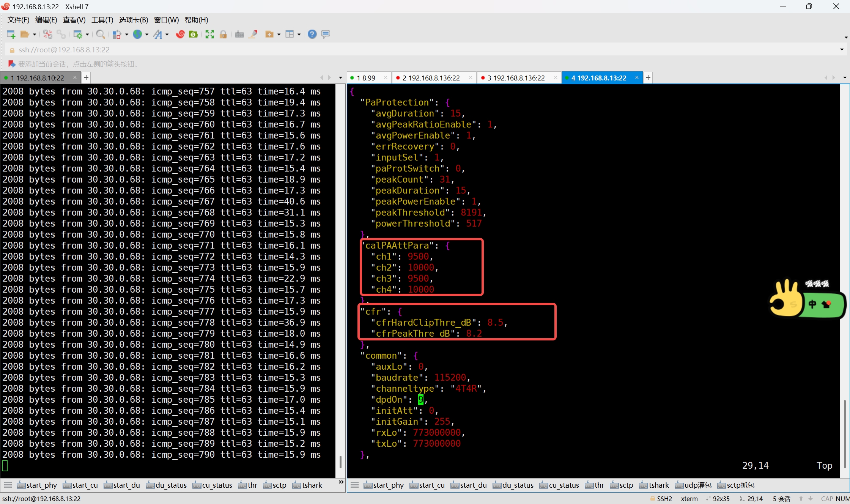Run start_cu quick command in right pane
The width and height of the screenshot is (850, 504).
point(427,485)
